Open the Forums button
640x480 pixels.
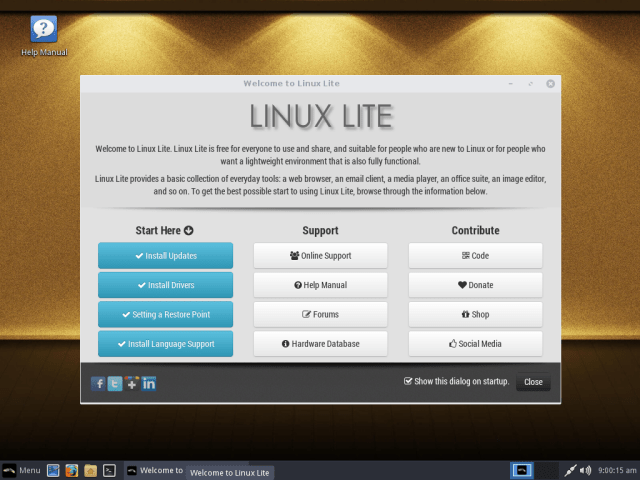[x=320, y=314]
